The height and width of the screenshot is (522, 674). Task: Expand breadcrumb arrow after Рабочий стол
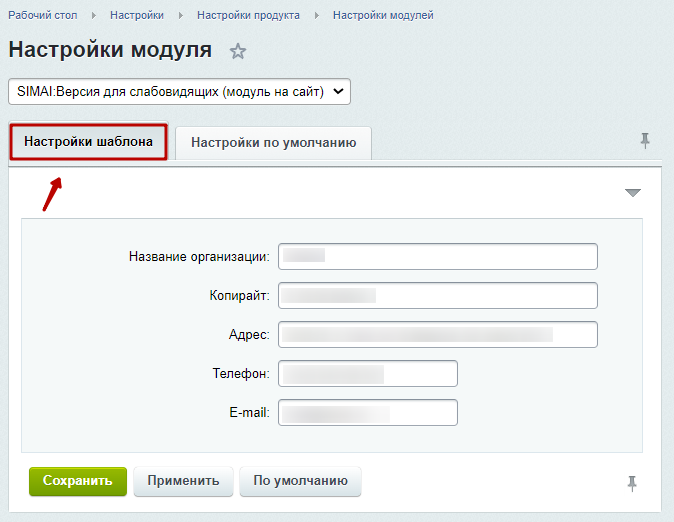click(x=94, y=16)
